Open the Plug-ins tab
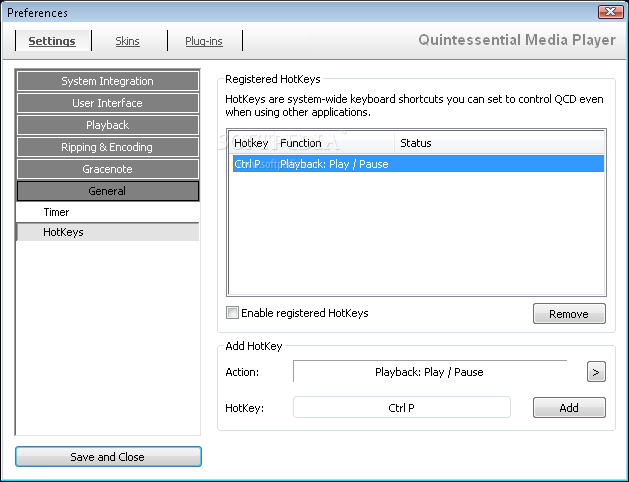The height and width of the screenshot is (482, 629). coord(204,41)
